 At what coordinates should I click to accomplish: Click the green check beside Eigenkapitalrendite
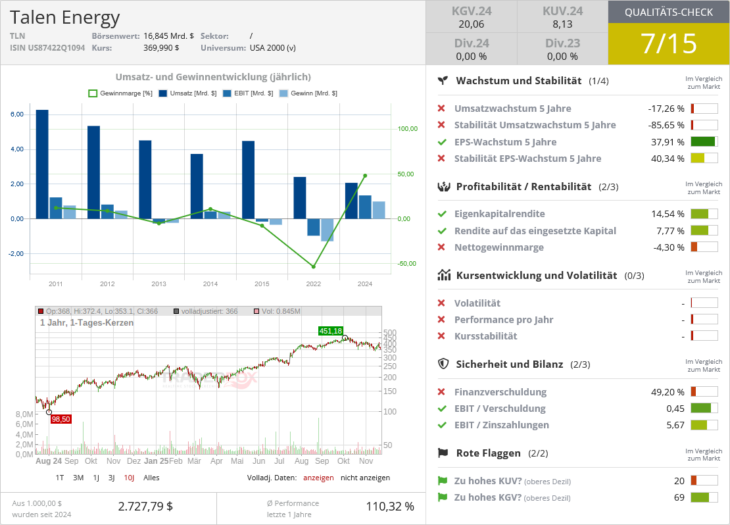point(442,214)
